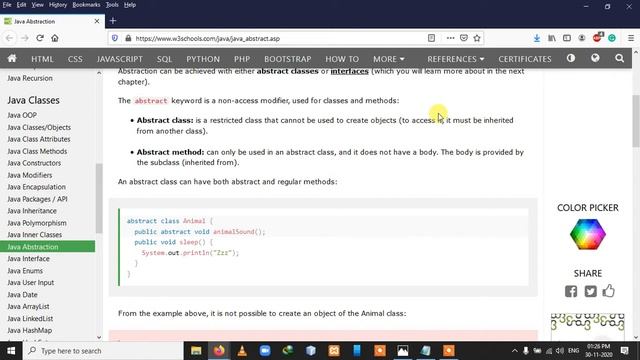Open the hexagon color picker
640x360 pixels.
click(x=588, y=234)
